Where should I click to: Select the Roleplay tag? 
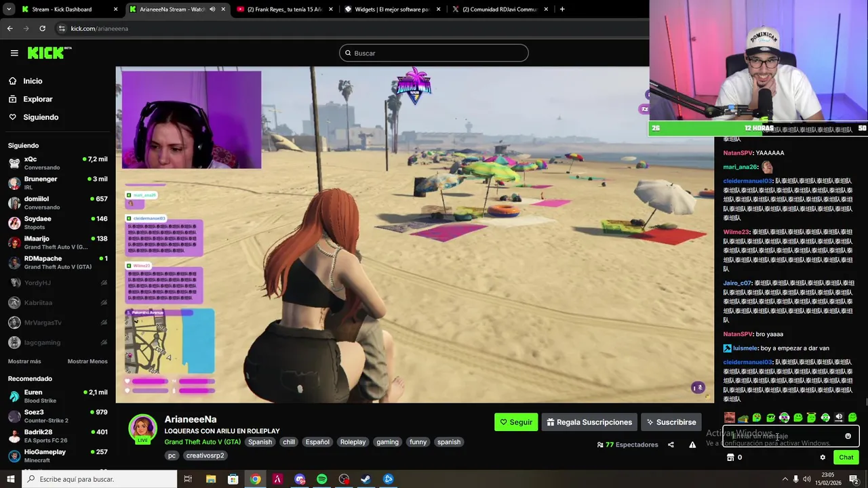click(353, 442)
